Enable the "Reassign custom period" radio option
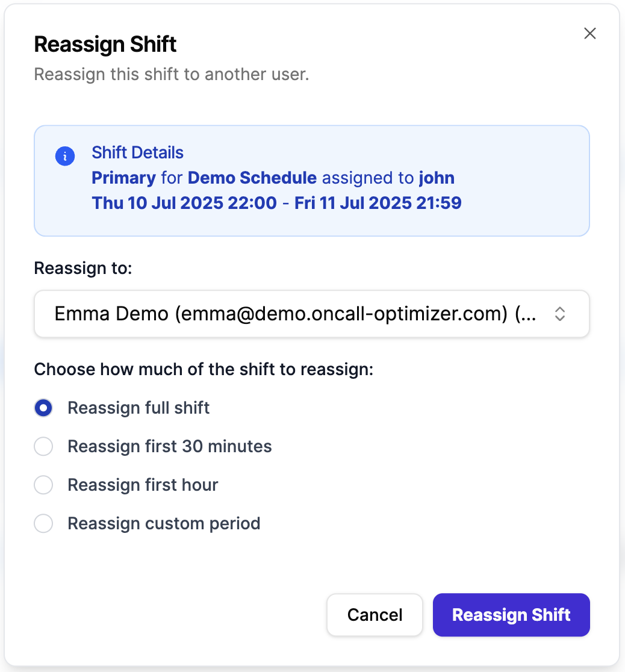Viewport: 625px width, 672px height. pyautogui.click(x=43, y=523)
